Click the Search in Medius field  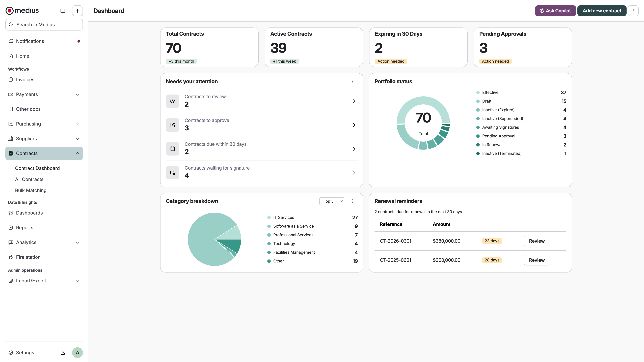pos(44,25)
